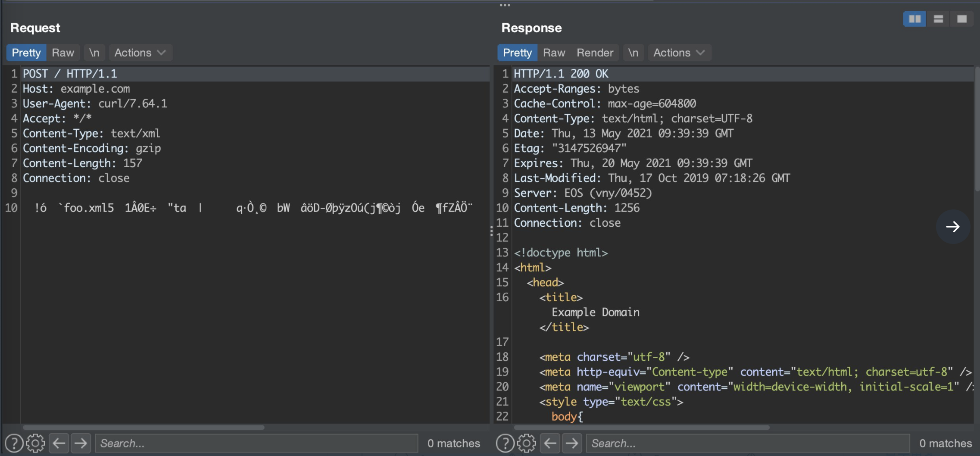Click 'Content-Encoding: gzip' header
This screenshot has width=980, height=456.
click(x=92, y=148)
